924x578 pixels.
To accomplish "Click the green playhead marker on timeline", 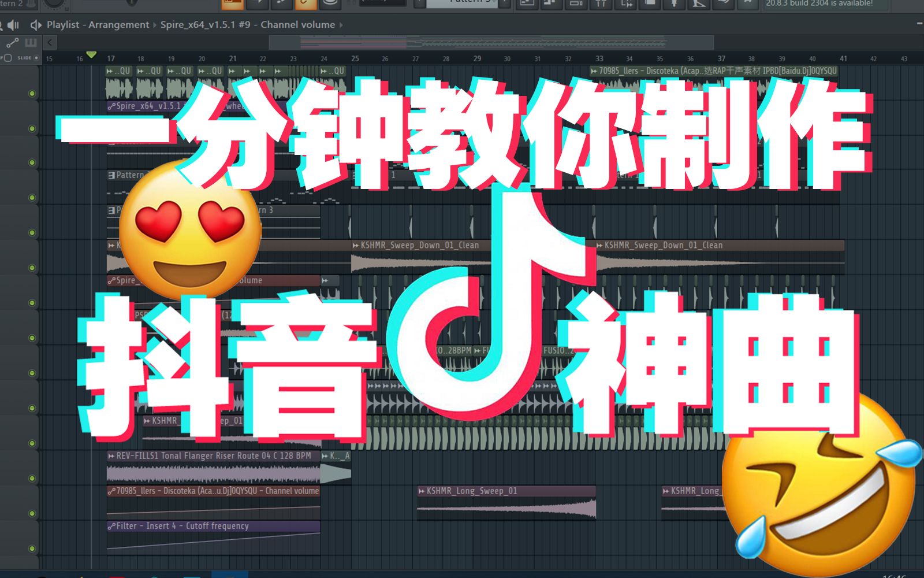I will point(91,55).
